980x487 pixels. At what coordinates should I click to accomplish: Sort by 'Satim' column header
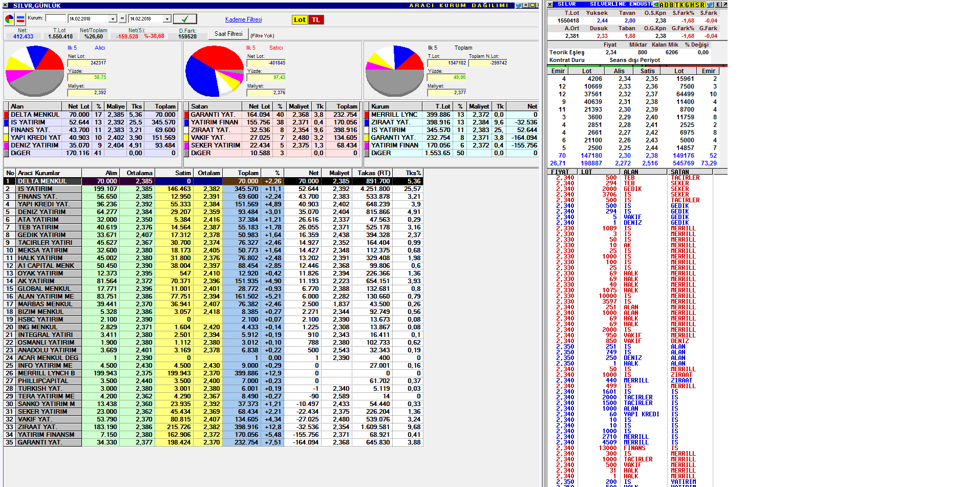174,173
